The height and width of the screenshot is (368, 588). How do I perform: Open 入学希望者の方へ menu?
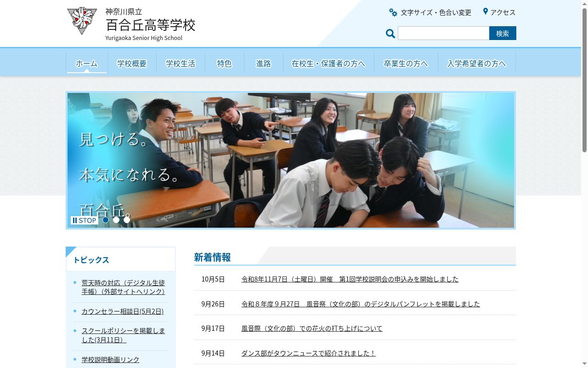[476, 63]
